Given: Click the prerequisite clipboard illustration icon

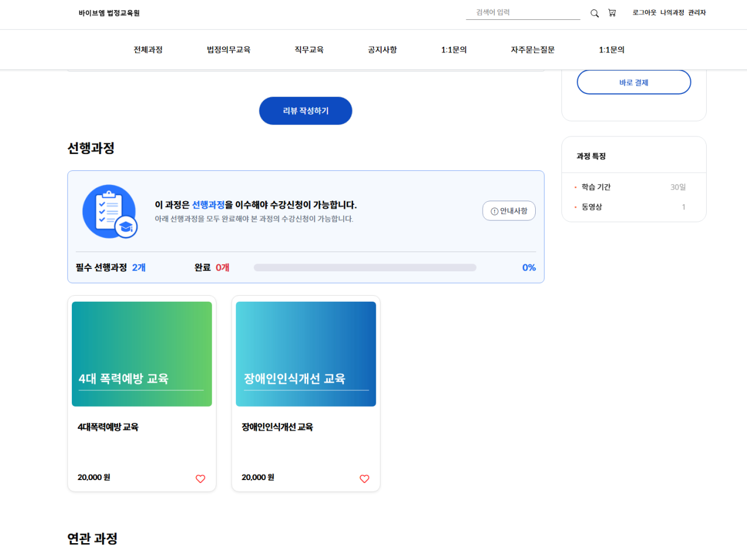Looking at the screenshot, I should point(110,211).
